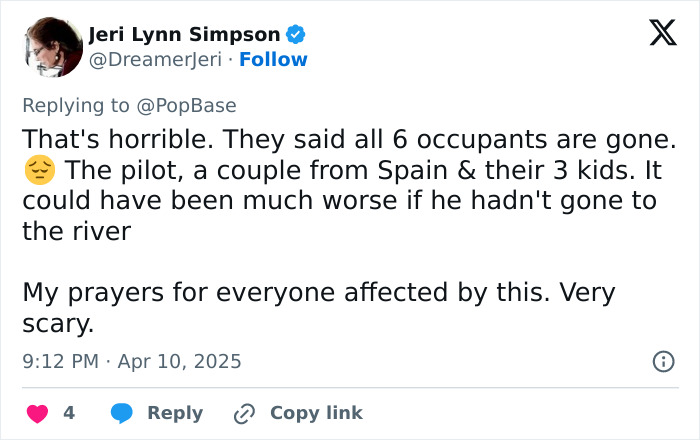Click the Jeri Lynn Simpson display name

(x=185, y=35)
